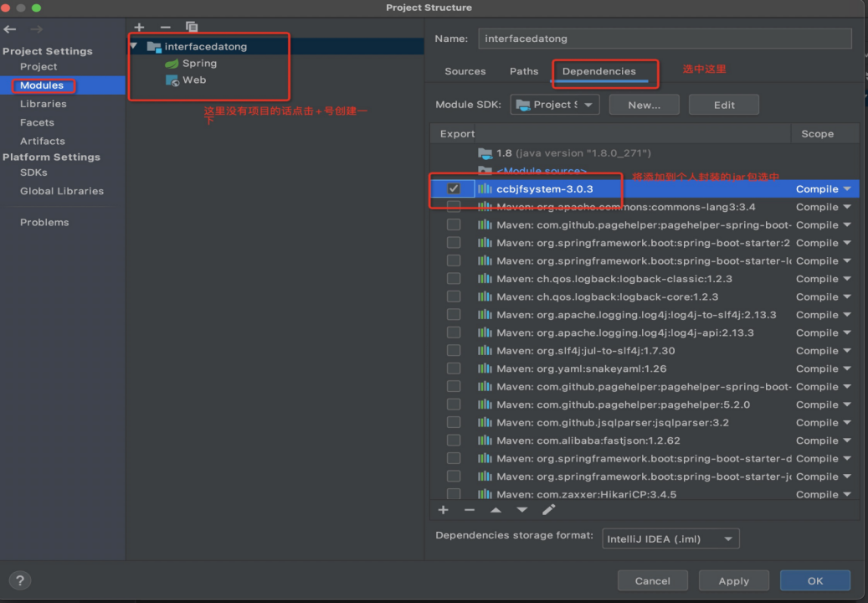
Task: Switch to the Sources tab
Action: click(x=465, y=71)
